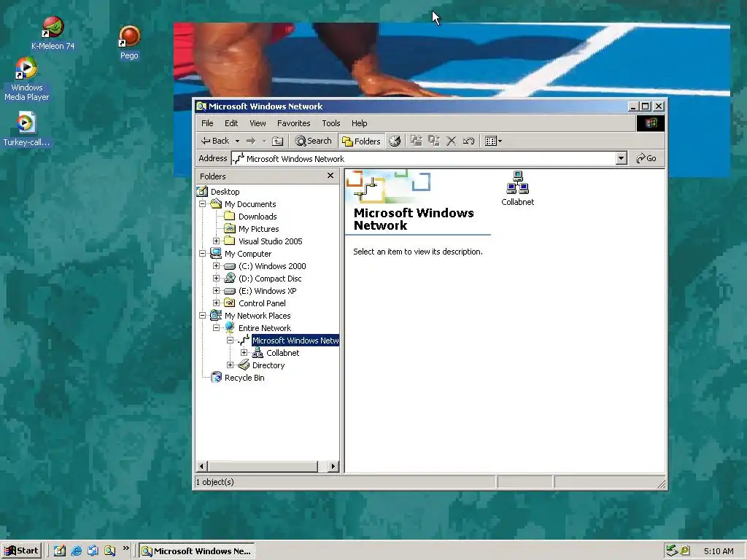
Task: Open the Help menu
Action: [359, 123]
